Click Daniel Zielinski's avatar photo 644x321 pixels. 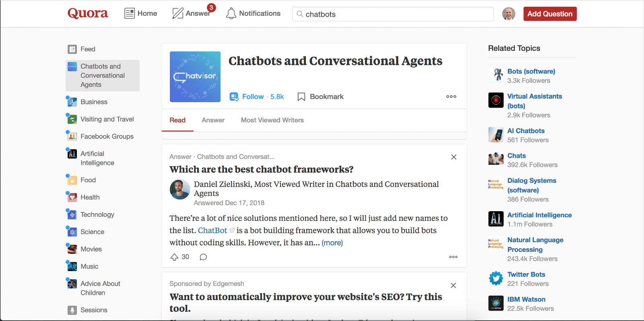(180, 189)
